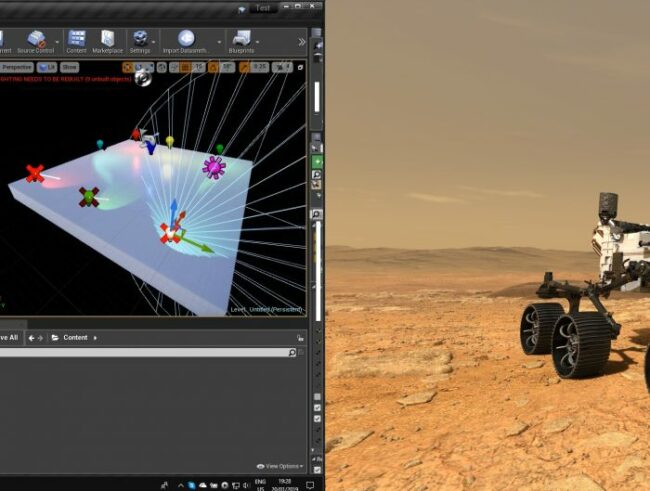Image resolution: width=650 pixels, height=491 pixels.
Task: Click the content browser lock icon
Action: [300, 338]
